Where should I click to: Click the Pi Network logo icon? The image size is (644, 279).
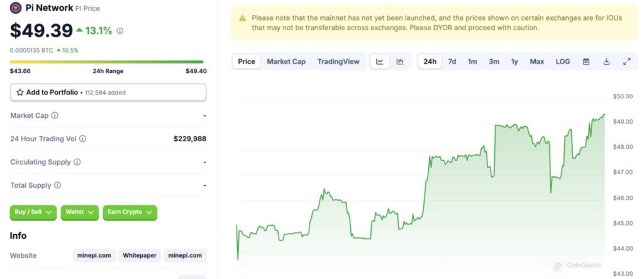[16, 8]
